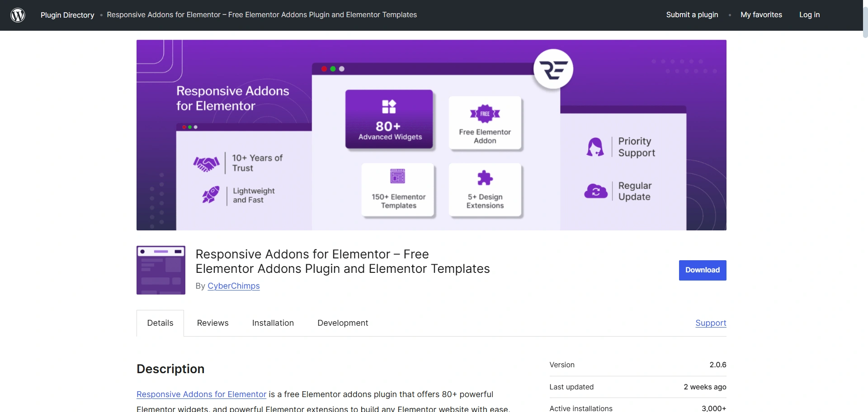
Task: Click the '2 weeks ago' last updated value
Action: (705, 387)
